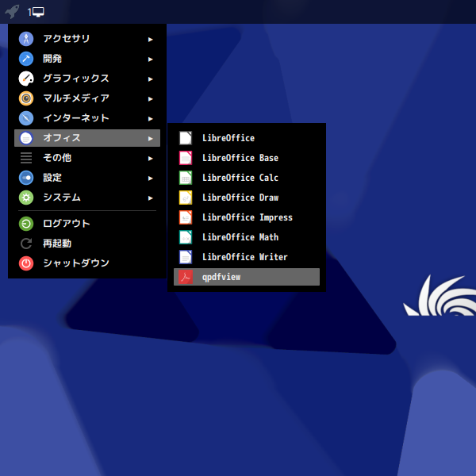Click the オフィス submenu arrow
The image size is (476, 476).
point(150,139)
